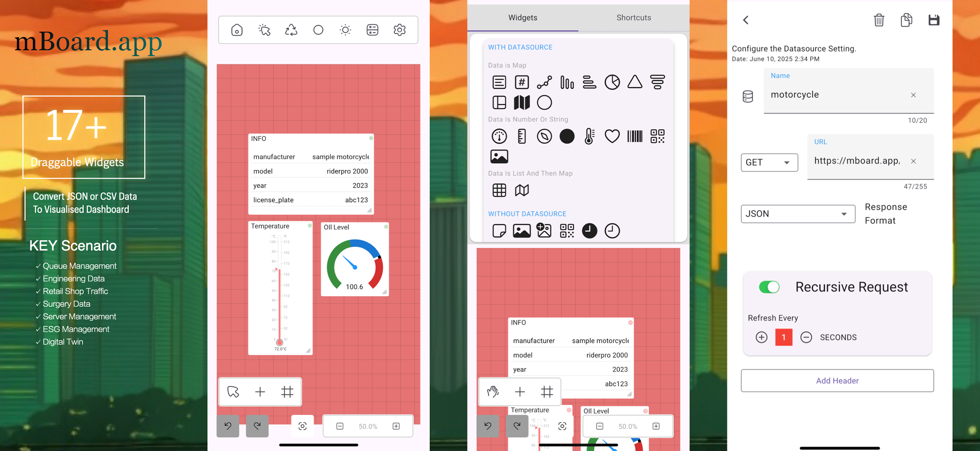Toggle brightness sun icon in toolbar
This screenshot has height=451, width=980.
coord(345,30)
